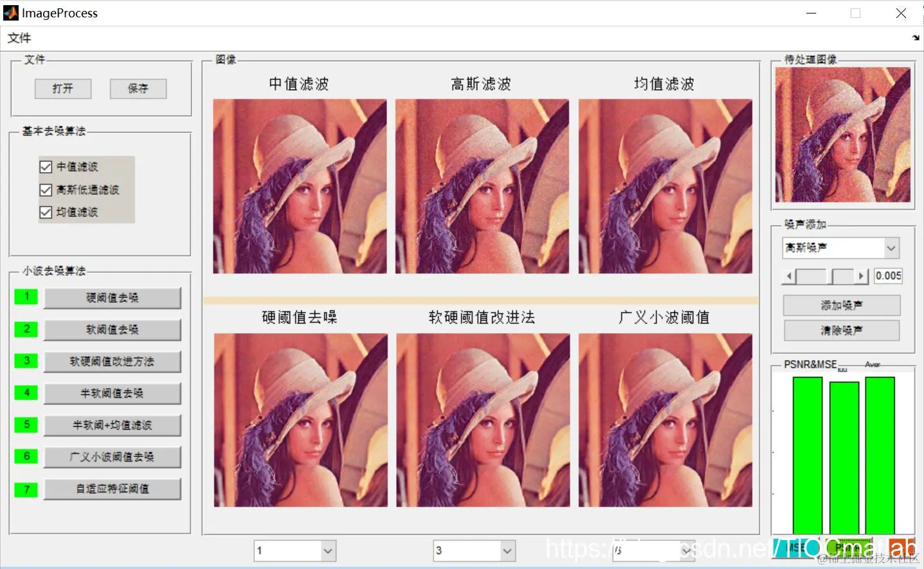Click the 噪声添加 panel title
Viewport: 924px width, 569px height.
point(805,224)
